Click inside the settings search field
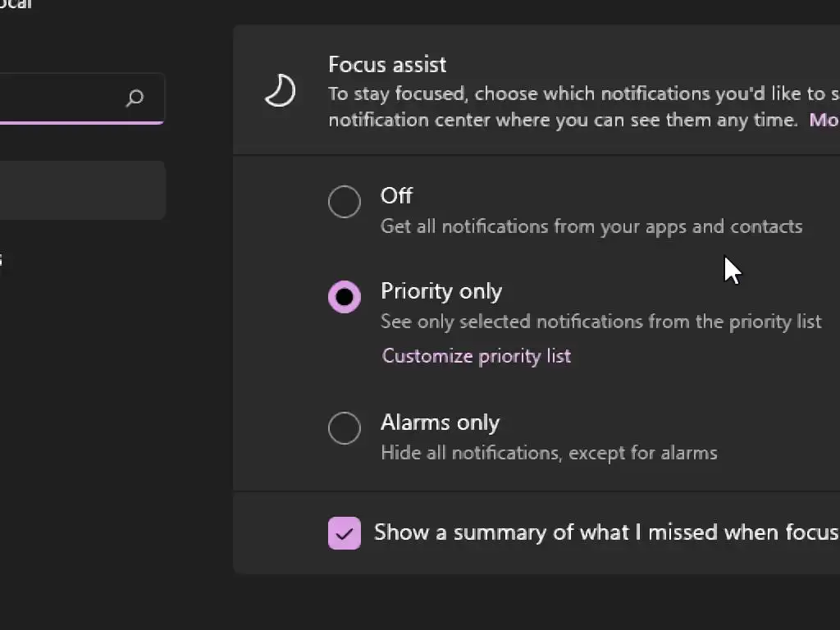This screenshot has width=840, height=630. (57, 98)
